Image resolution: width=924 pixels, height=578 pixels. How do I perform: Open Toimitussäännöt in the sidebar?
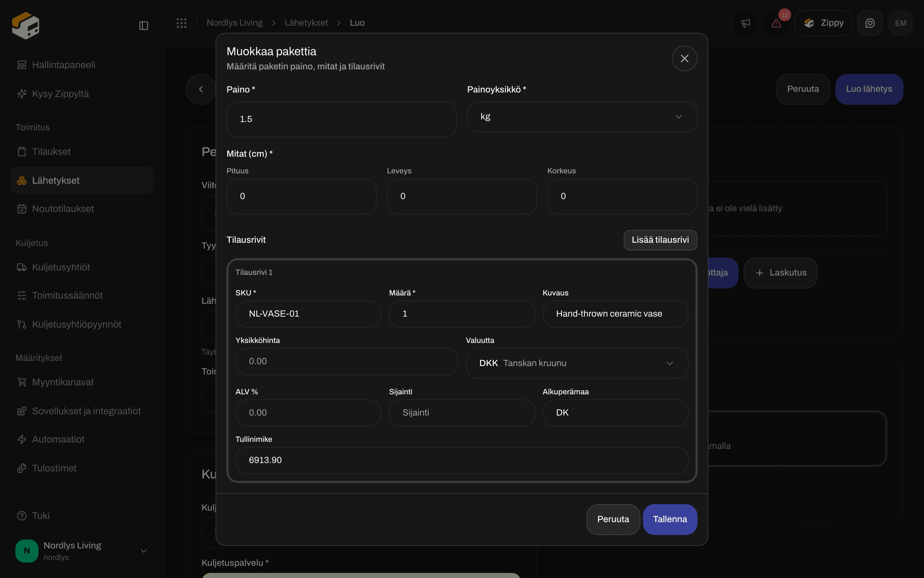82,295
